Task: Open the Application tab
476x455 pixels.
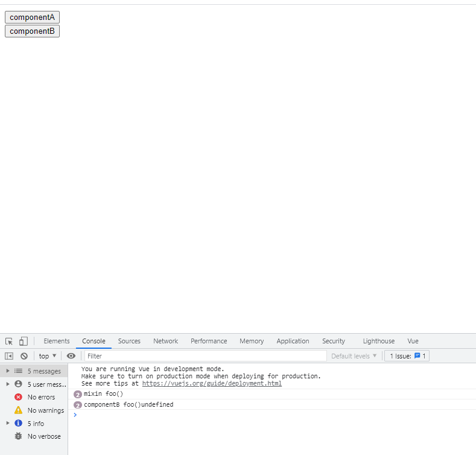Action: 293,341
